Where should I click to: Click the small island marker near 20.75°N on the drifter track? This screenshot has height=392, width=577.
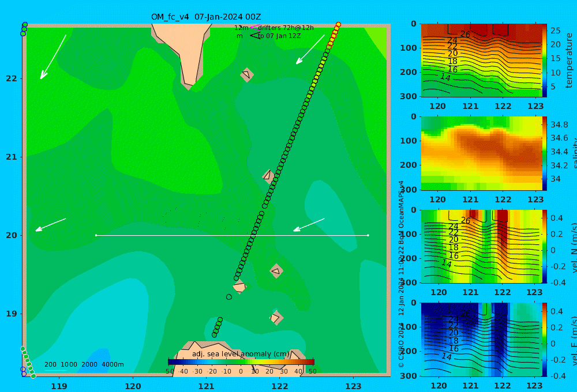(x=268, y=176)
